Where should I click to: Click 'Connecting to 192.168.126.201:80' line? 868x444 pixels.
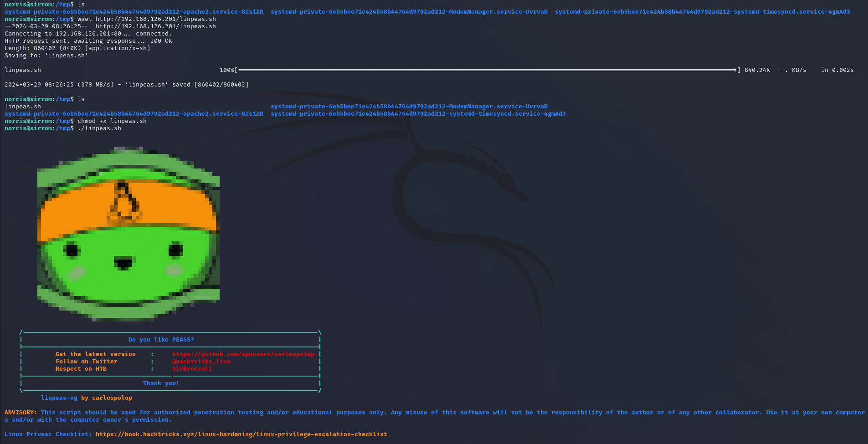pos(88,34)
